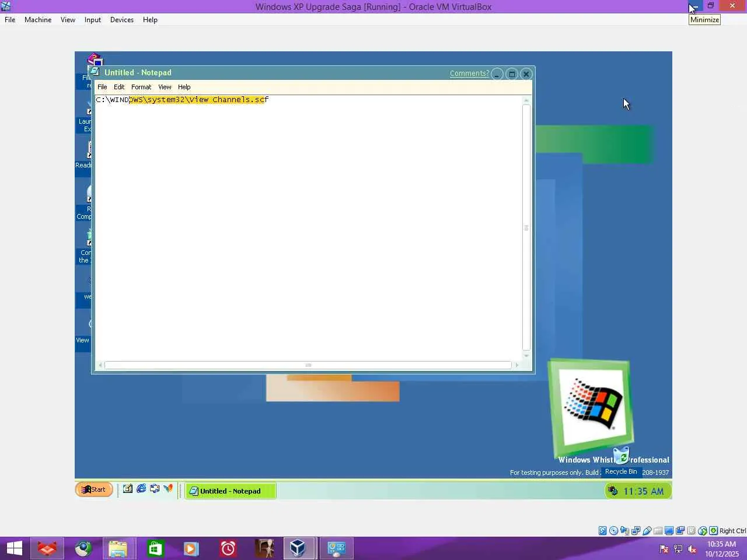The width and height of the screenshot is (747, 560).
Task: Open the wooden figure app on host taskbar
Action: click(264, 548)
